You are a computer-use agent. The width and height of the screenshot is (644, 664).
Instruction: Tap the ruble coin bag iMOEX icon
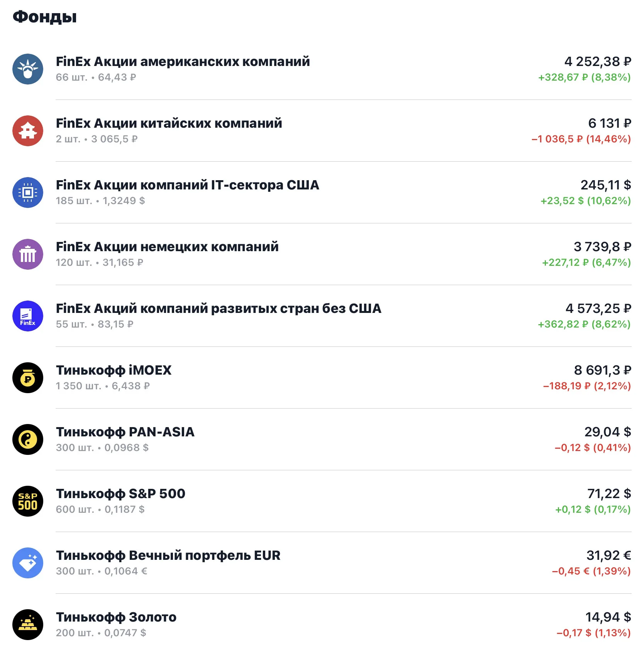pyautogui.click(x=28, y=378)
